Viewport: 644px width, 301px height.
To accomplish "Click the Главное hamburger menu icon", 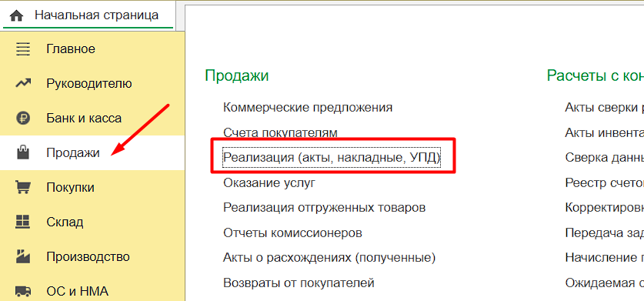I will point(23,49).
